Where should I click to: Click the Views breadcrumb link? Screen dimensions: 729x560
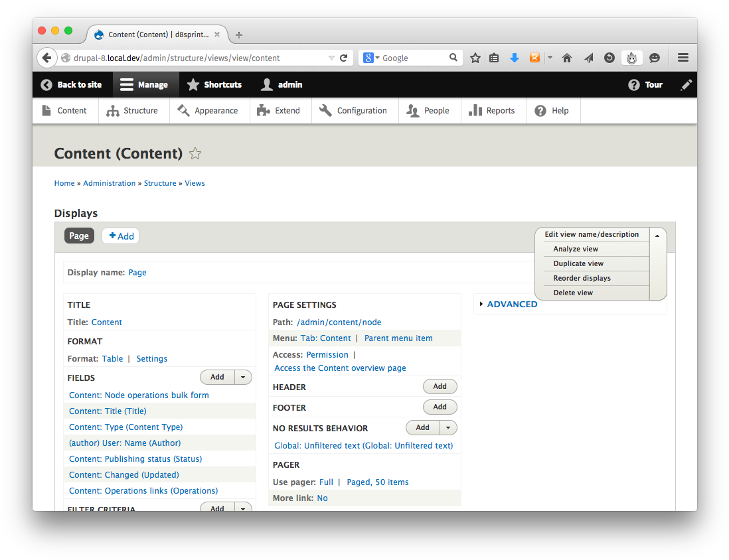[x=195, y=183]
